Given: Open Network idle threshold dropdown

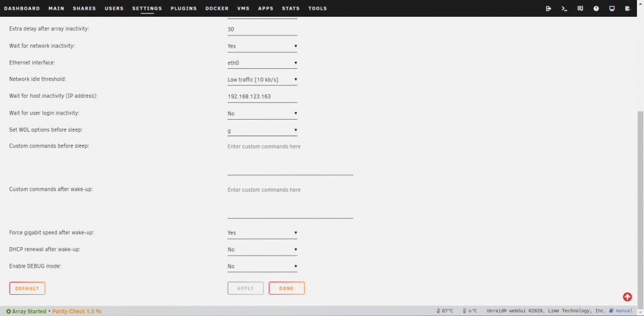Looking at the screenshot, I should [x=262, y=80].
